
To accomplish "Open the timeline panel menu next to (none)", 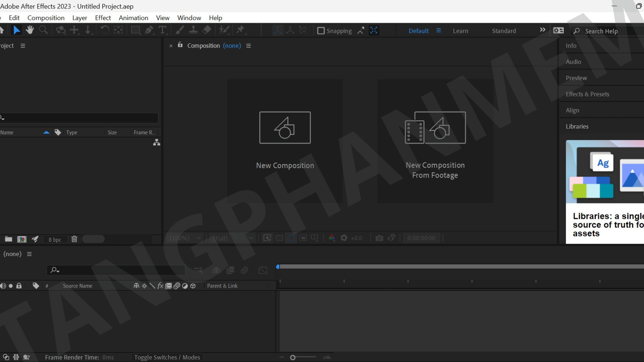I will [29, 254].
